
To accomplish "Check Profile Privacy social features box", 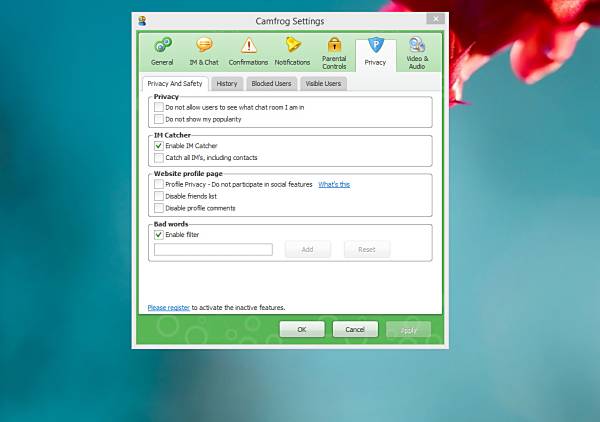I will [x=159, y=184].
